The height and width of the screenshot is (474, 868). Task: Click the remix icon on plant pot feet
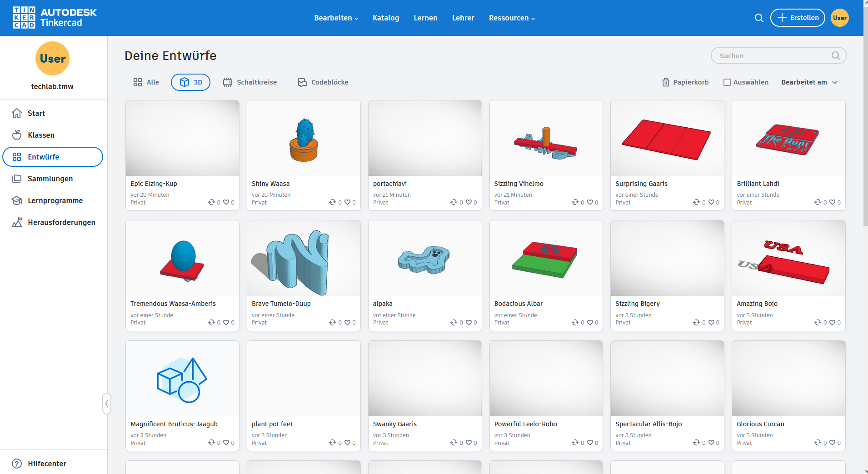click(x=332, y=443)
